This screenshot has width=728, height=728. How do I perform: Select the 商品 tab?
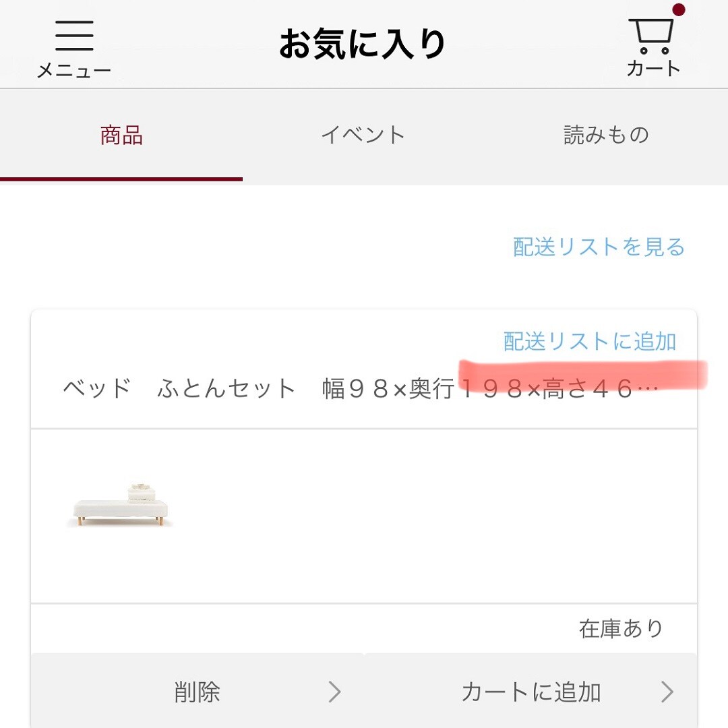coord(121,135)
